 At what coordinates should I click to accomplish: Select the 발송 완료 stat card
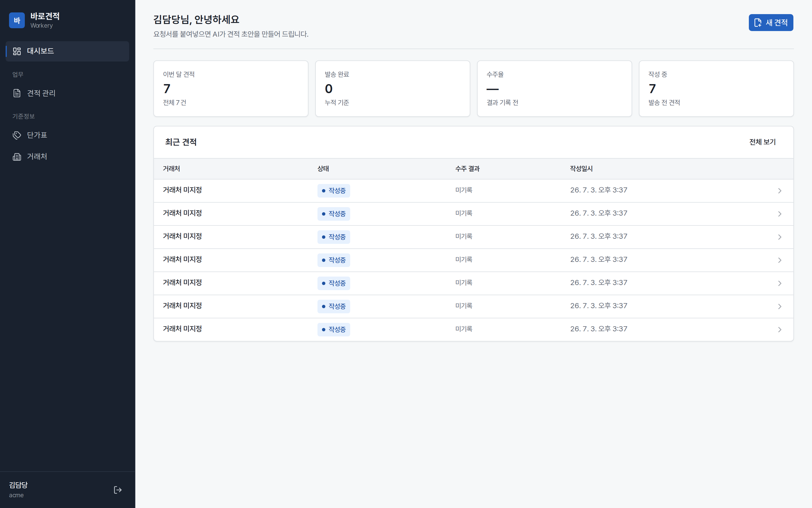[x=392, y=89]
